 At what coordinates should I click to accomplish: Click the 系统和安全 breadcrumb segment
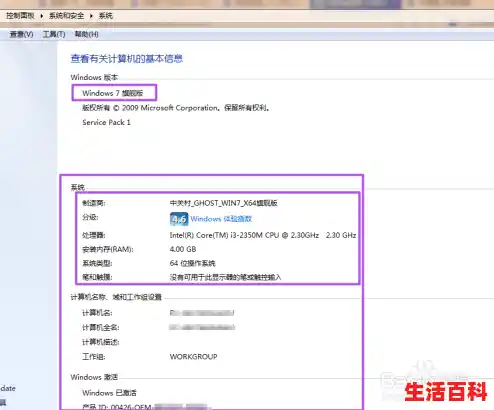(x=67, y=16)
